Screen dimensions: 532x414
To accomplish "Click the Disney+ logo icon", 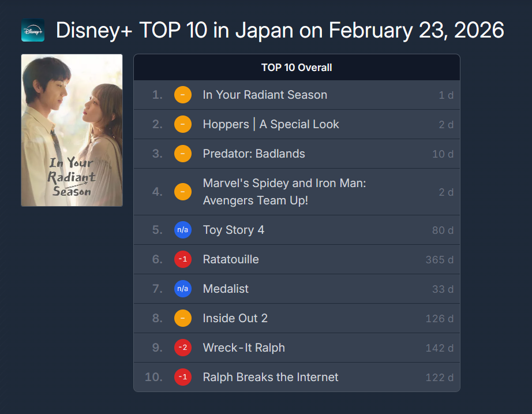I will (33, 30).
